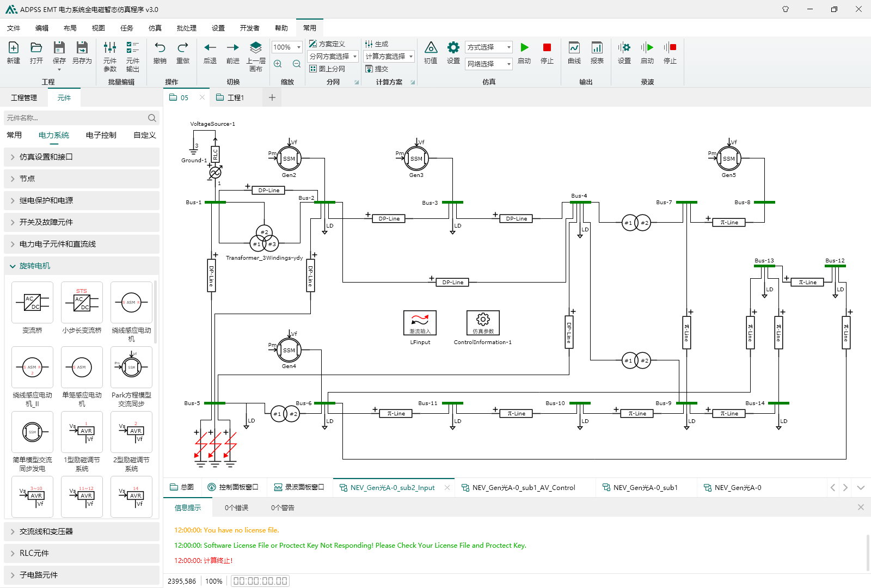
Task: Open the 报表 report tool
Action: pyautogui.click(x=597, y=48)
